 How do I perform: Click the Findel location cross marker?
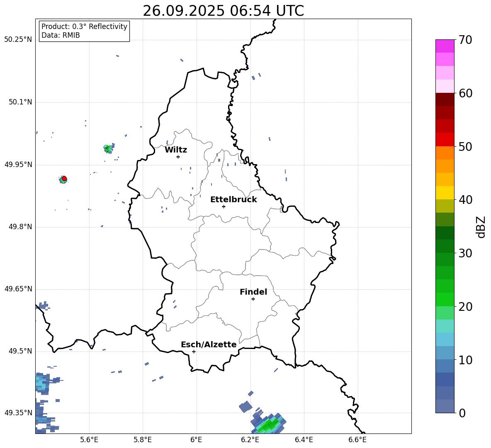click(253, 299)
